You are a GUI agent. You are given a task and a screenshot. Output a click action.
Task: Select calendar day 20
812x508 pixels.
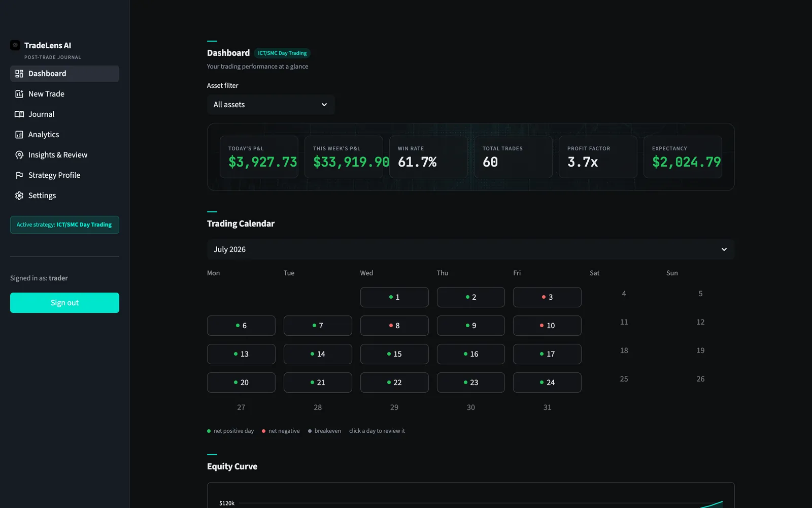(241, 383)
